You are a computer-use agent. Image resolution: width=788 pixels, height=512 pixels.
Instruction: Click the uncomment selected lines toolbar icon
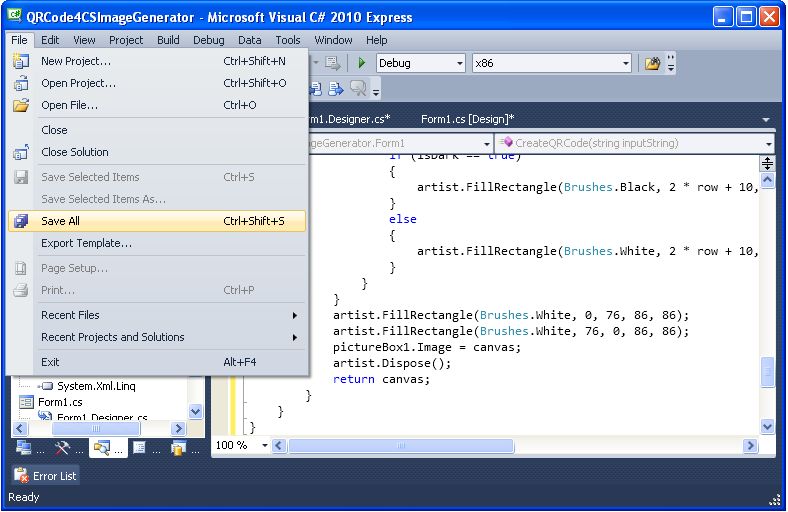point(336,89)
